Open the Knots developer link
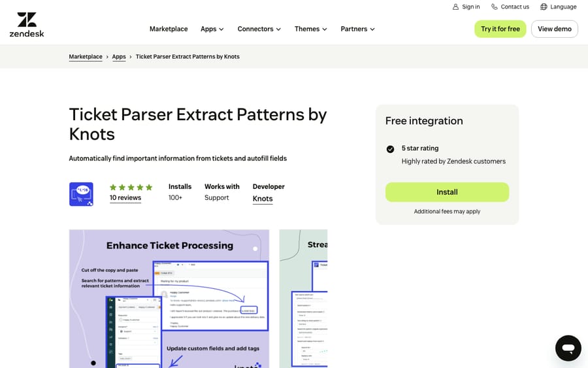 tap(263, 199)
